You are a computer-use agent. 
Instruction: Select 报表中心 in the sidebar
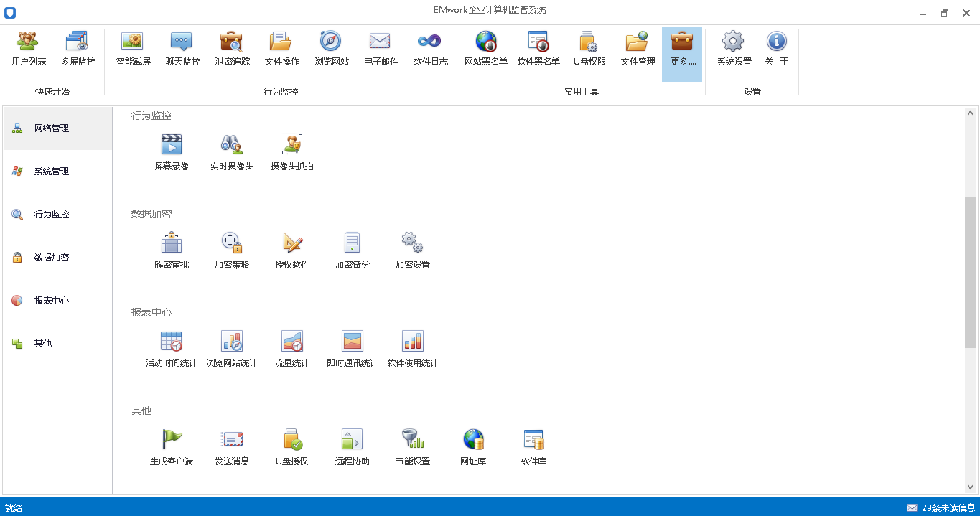tap(57, 301)
